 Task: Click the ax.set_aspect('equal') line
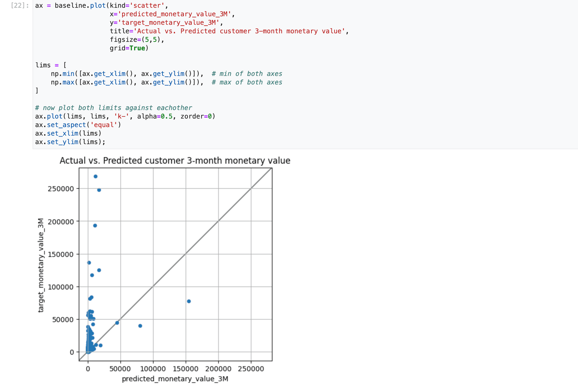click(78, 125)
